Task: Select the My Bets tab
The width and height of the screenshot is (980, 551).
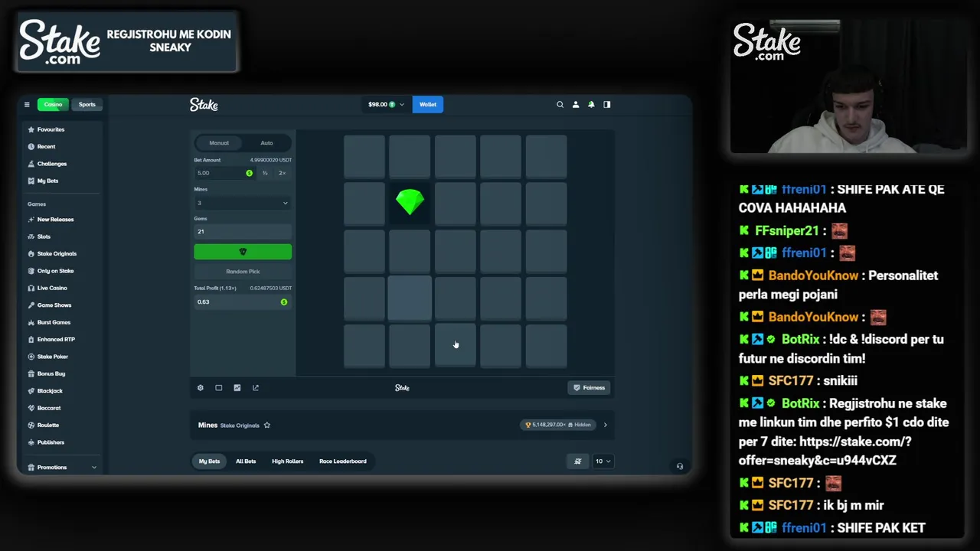Action: 209,461
